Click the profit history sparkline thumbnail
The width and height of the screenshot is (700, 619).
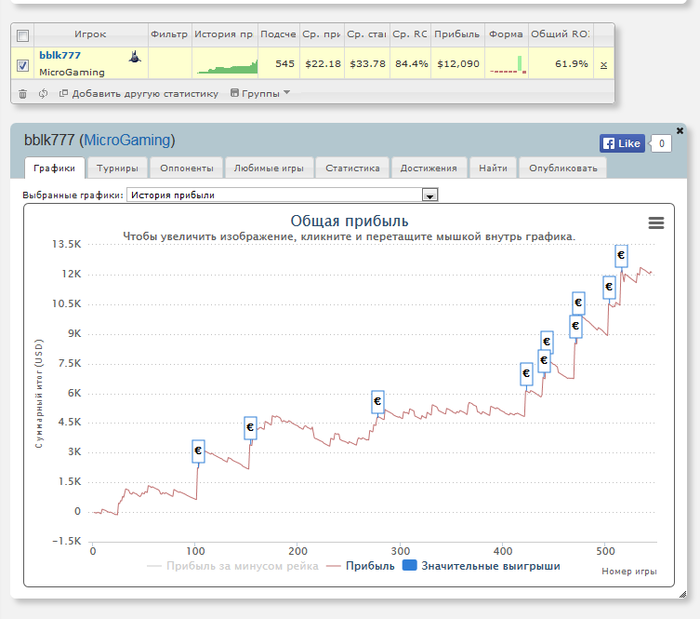tap(227, 66)
